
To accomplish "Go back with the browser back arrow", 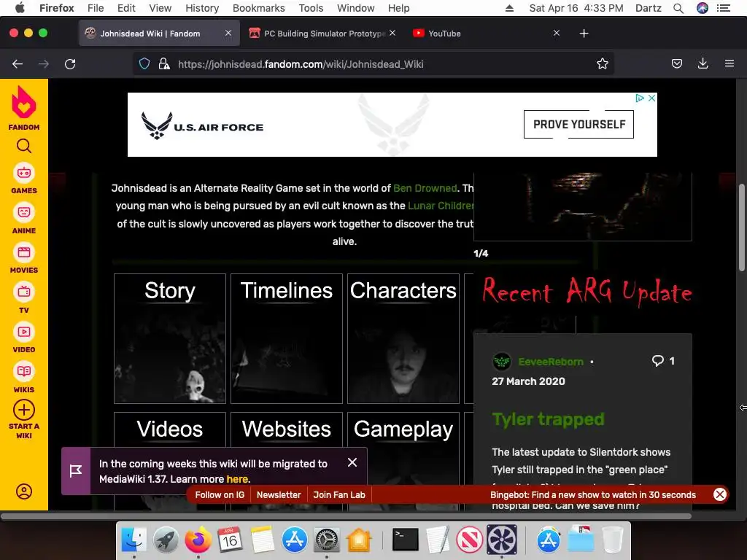I will click(x=18, y=64).
